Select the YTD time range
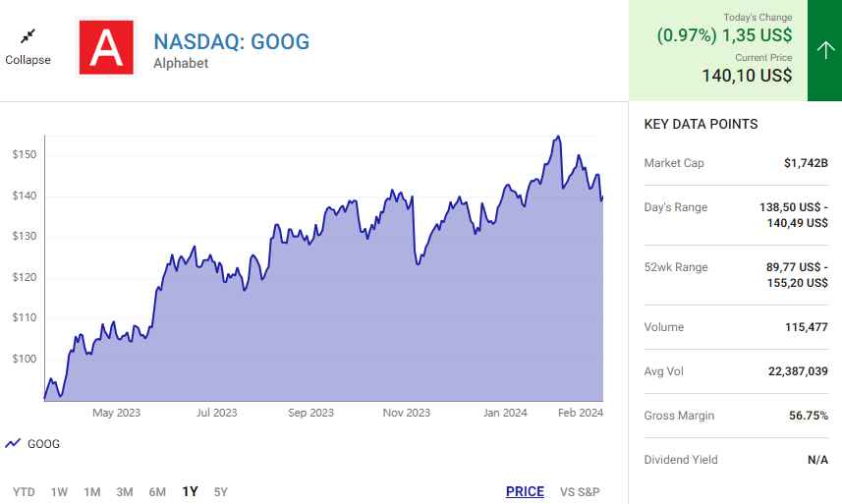Viewport: 842px width, 504px height. [x=25, y=492]
